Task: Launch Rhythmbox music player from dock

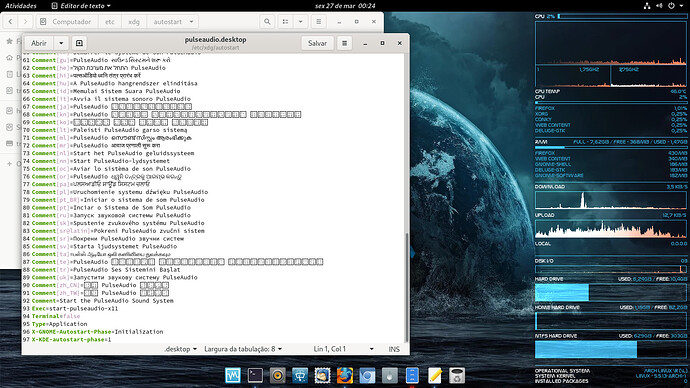Action: point(278,375)
